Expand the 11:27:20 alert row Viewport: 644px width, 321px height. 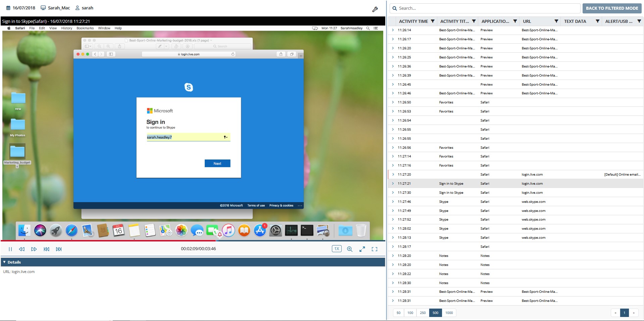coord(393,174)
